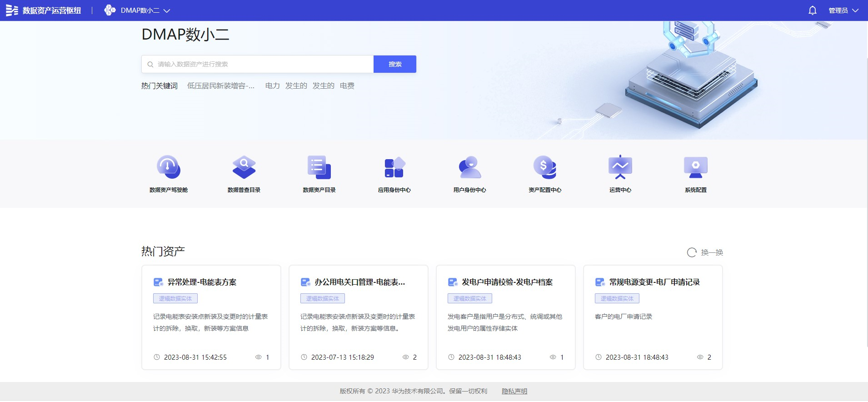This screenshot has width=868, height=402.
Task: Click the notification bell icon
Action: tap(813, 10)
